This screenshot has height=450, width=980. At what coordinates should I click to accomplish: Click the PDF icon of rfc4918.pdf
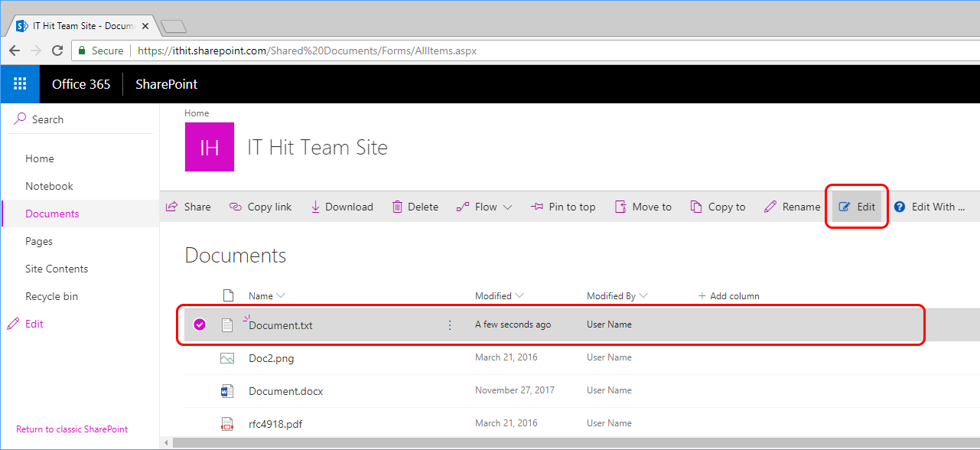click(x=226, y=424)
